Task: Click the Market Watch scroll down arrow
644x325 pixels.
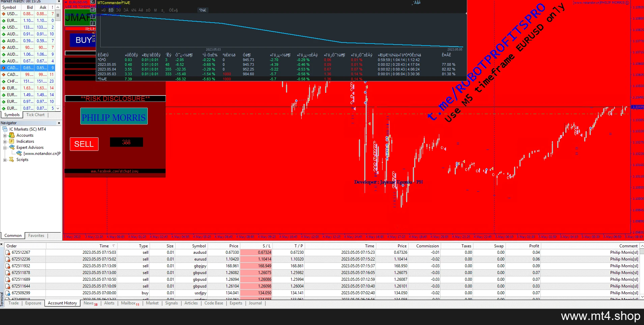Action: (x=58, y=108)
